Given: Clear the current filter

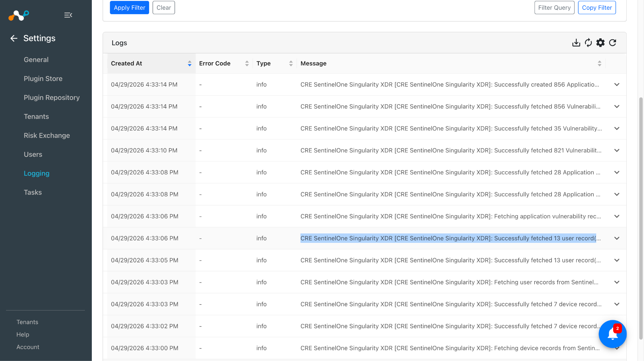Looking at the screenshot, I should click(164, 8).
